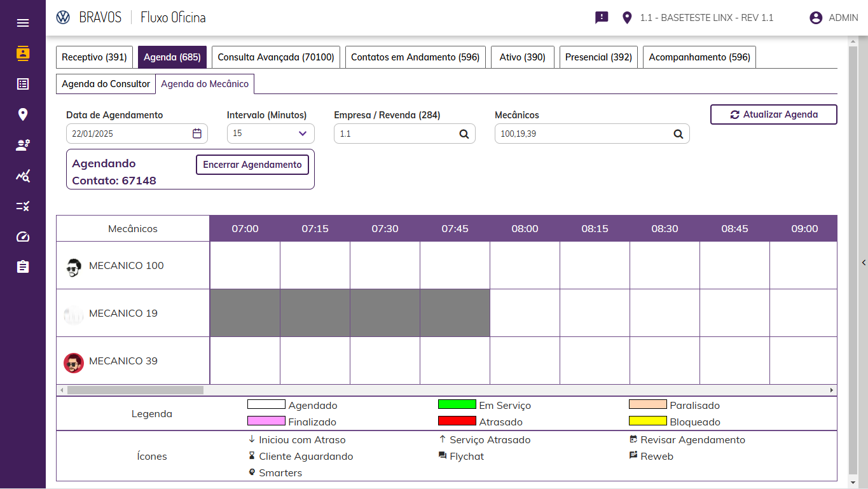Click the Encerrar Agendamento button
Viewport: 868px width, 489px height.
tap(252, 165)
